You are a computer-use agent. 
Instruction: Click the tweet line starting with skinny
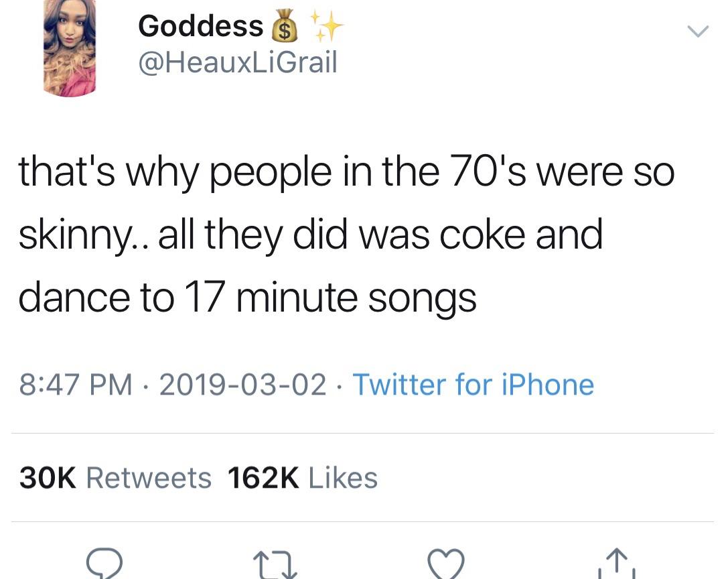coord(310,235)
